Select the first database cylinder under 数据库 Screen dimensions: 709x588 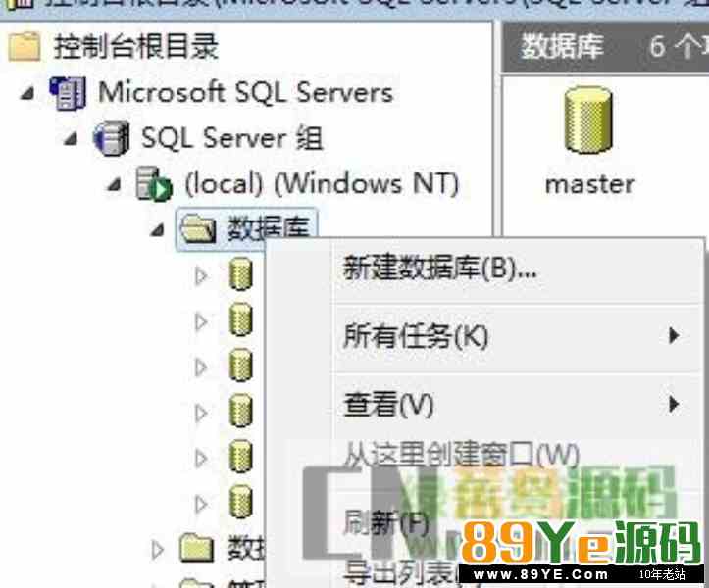tap(240, 273)
